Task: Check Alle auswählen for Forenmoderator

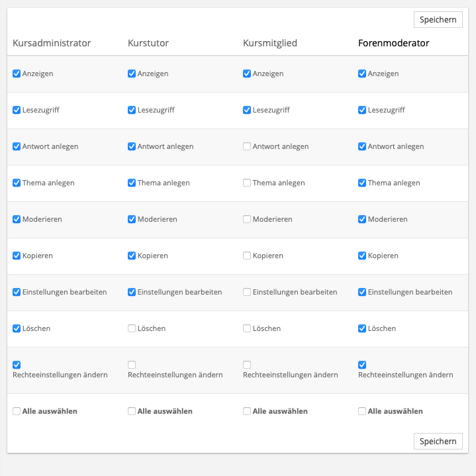Action: pyautogui.click(x=362, y=411)
